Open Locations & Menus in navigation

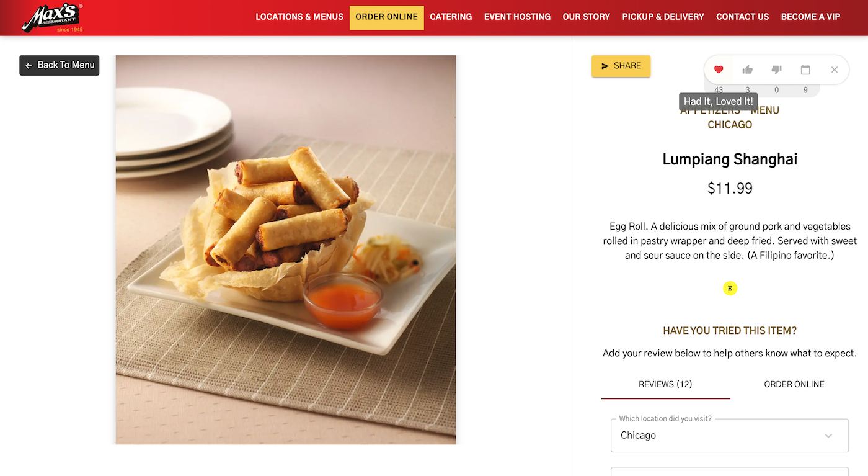tap(299, 17)
